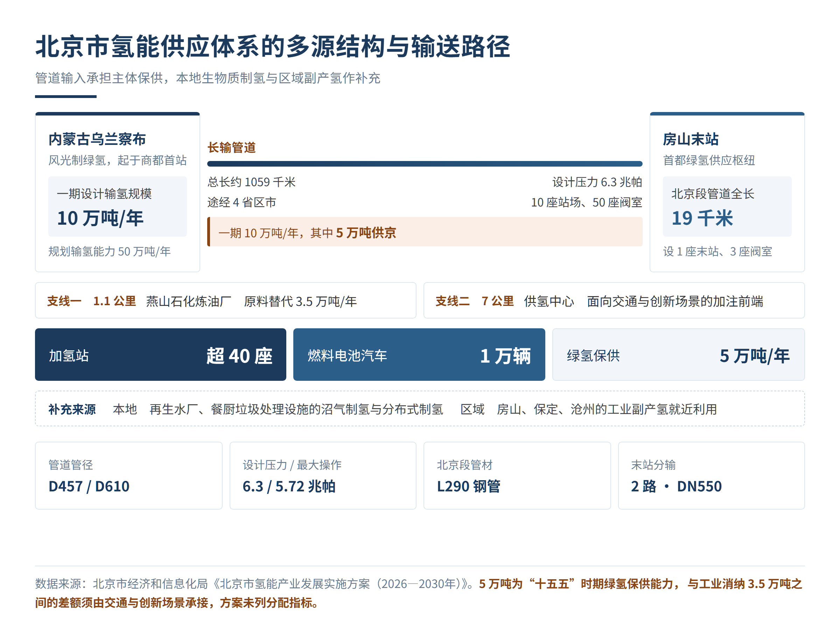Click the 长输管道 label
The height and width of the screenshot is (630, 840).
click(x=231, y=147)
